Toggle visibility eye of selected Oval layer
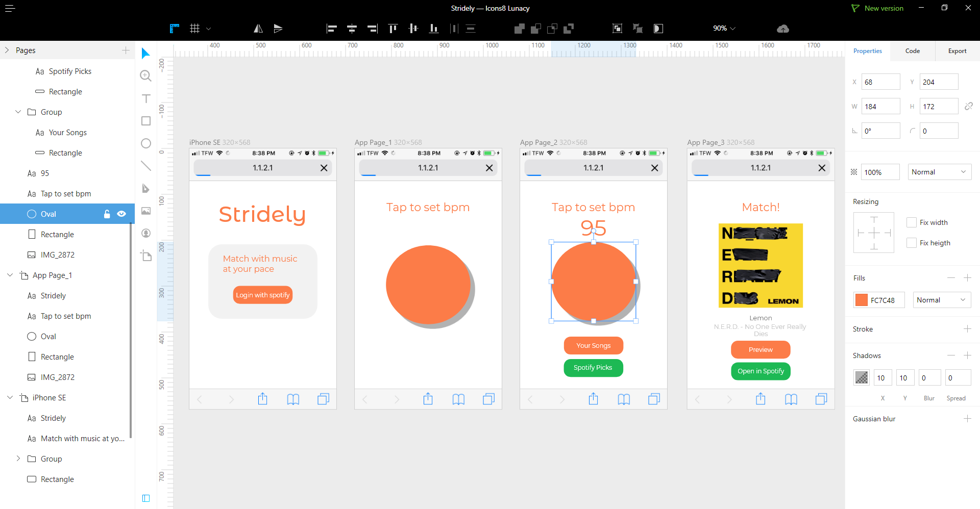Screen dimensions: 980x509 121,214
